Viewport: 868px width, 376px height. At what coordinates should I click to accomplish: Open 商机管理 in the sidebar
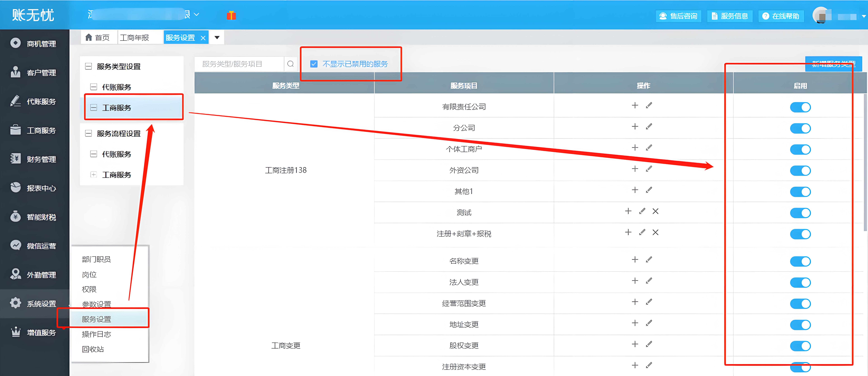[34, 44]
